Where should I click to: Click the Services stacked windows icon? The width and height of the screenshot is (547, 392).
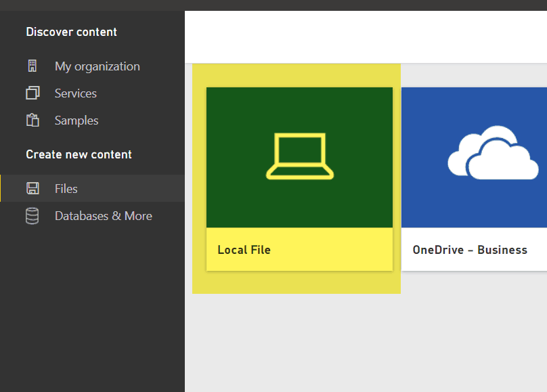point(32,93)
